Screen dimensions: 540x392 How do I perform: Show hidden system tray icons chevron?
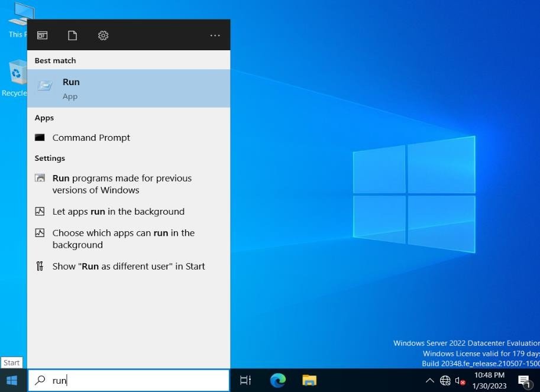(x=430, y=380)
